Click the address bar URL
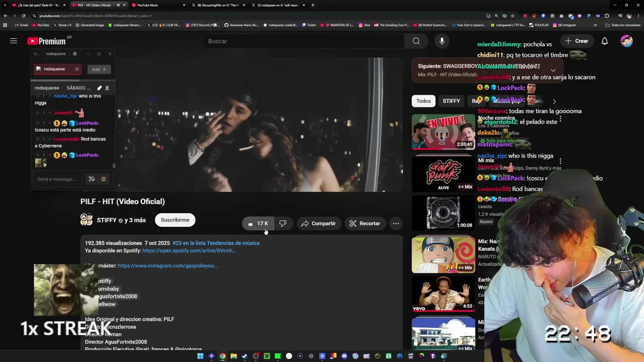The width and height of the screenshot is (644, 362). pyautogui.click(x=95, y=16)
